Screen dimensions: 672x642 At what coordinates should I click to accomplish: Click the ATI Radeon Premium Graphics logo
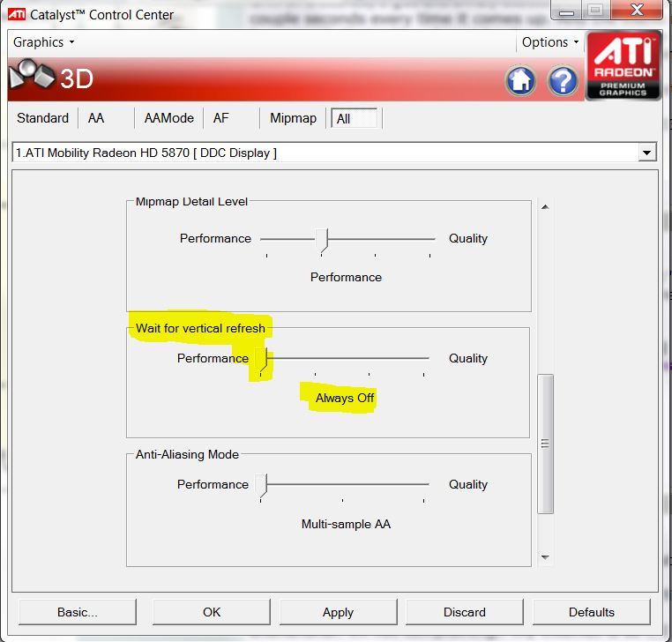click(623, 65)
